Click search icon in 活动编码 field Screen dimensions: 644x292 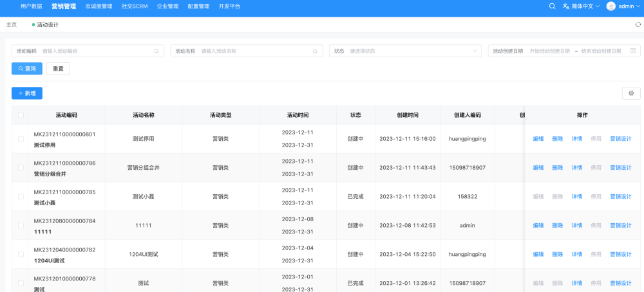pos(156,51)
